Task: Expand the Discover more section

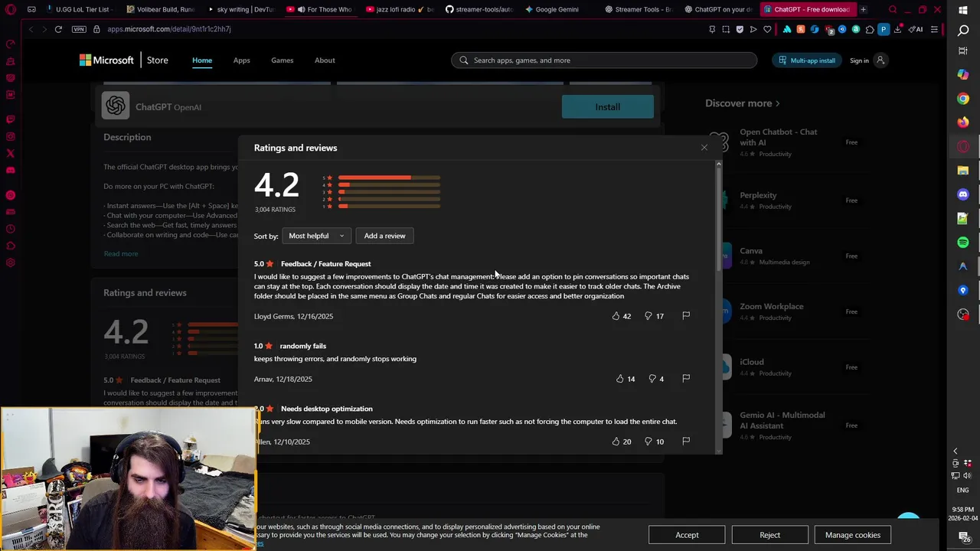Action: point(743,103)
